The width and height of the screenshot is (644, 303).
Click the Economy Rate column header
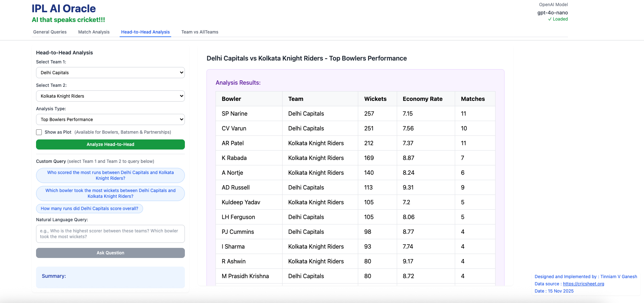[x=422, y=99]
